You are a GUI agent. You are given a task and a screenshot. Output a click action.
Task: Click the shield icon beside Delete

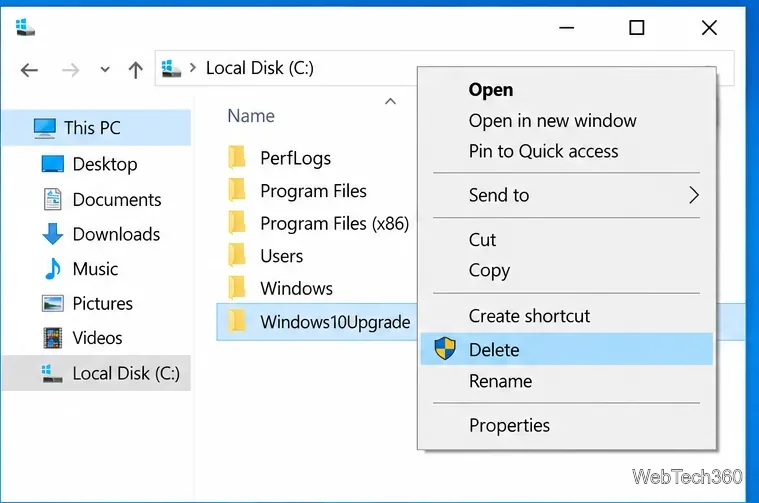pyautogui.click(x=444, y=349)
